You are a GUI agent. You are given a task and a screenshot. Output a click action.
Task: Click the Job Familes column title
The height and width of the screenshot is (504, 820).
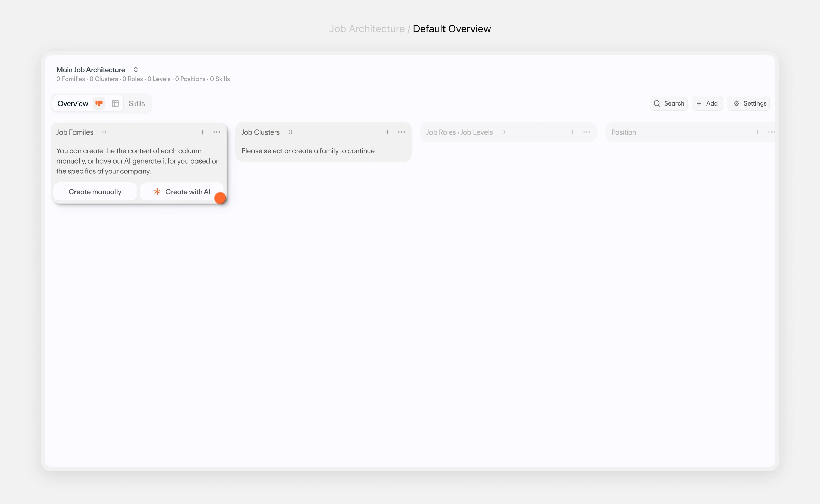[x=75, y=132]
